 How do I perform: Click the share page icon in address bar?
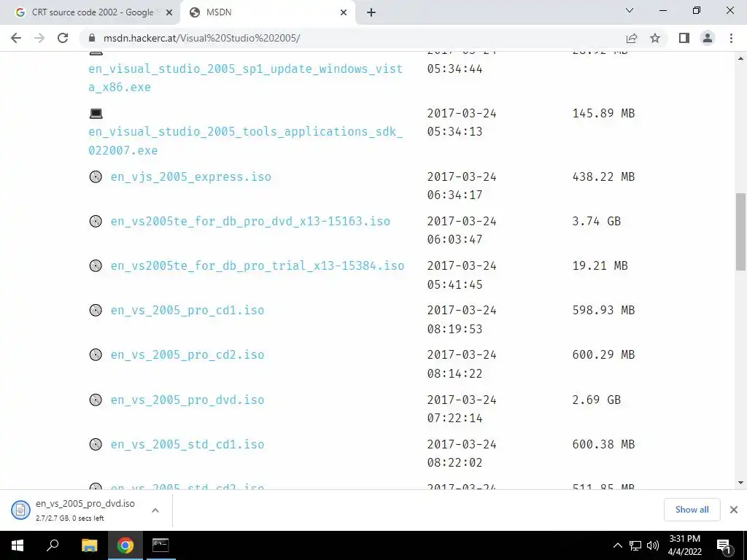(632, 38)
